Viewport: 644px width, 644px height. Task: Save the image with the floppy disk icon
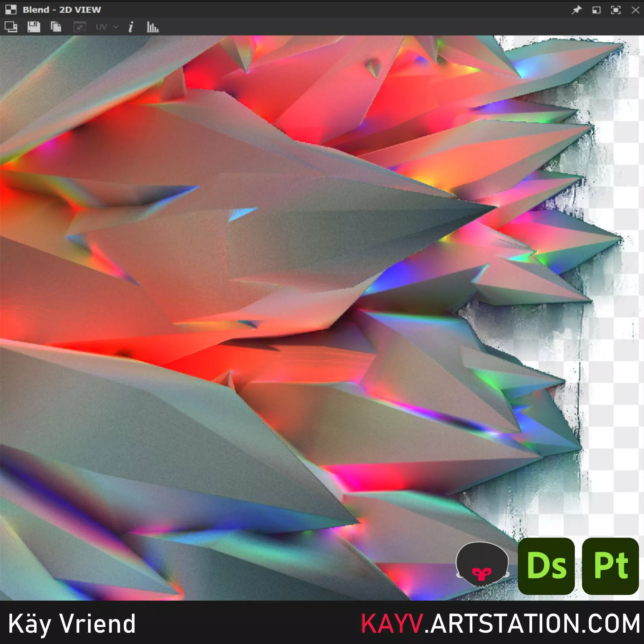pos(34,27)
